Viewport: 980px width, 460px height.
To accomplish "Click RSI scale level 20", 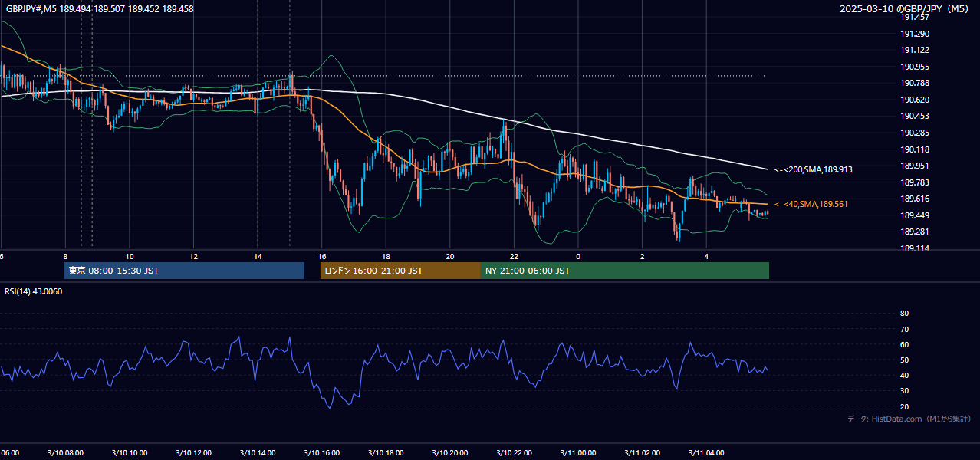I will [x=905, y=406].
